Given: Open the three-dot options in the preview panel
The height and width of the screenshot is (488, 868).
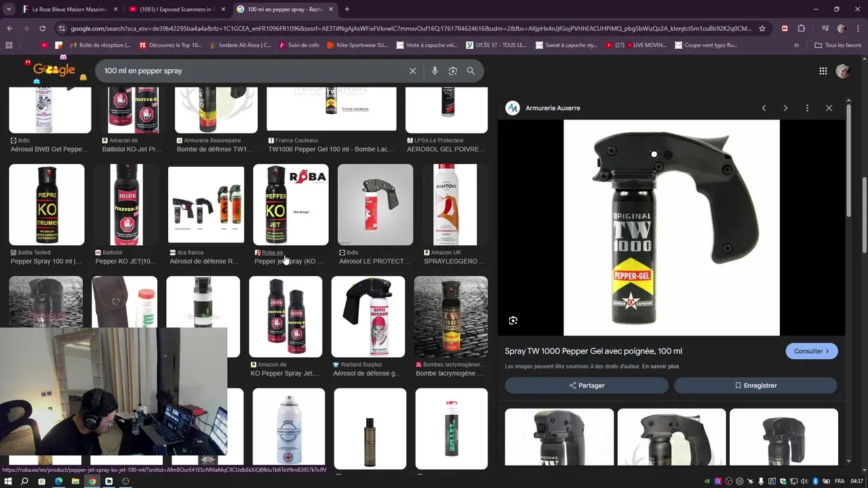Looking at the screenshot, I should 807,108.
